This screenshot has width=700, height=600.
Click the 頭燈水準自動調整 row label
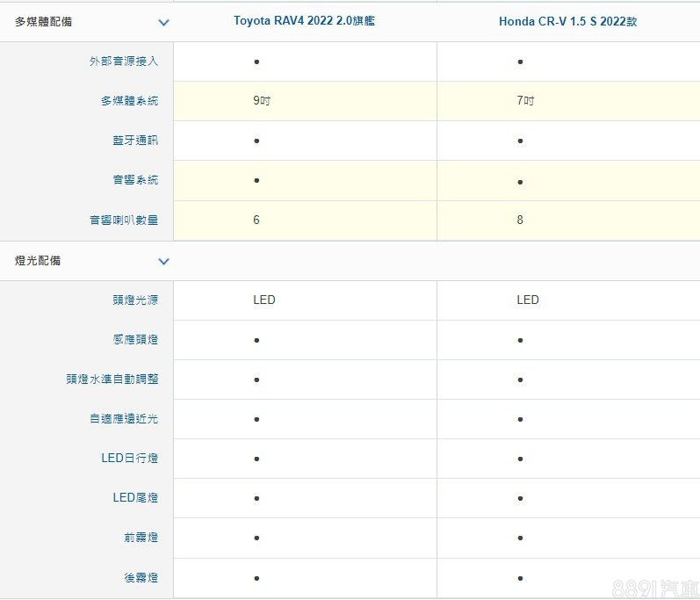[x=112, y=380]
